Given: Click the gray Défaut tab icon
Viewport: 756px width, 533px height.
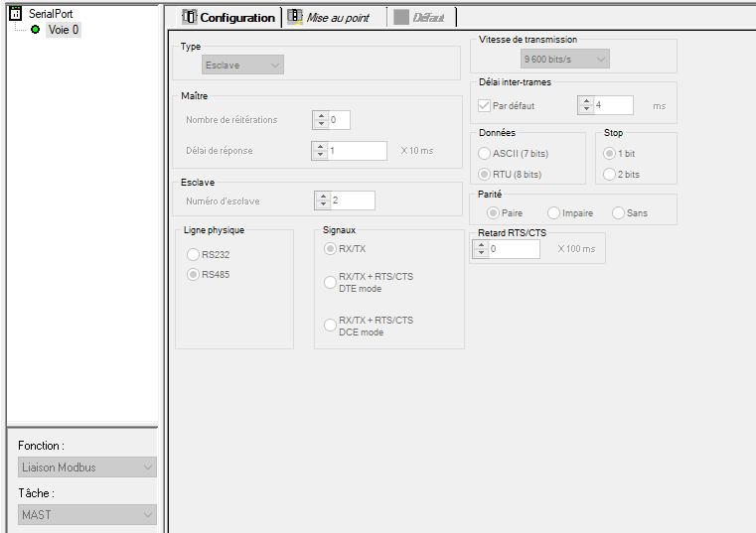Looking at the screenshot, I should pos(401,17).
